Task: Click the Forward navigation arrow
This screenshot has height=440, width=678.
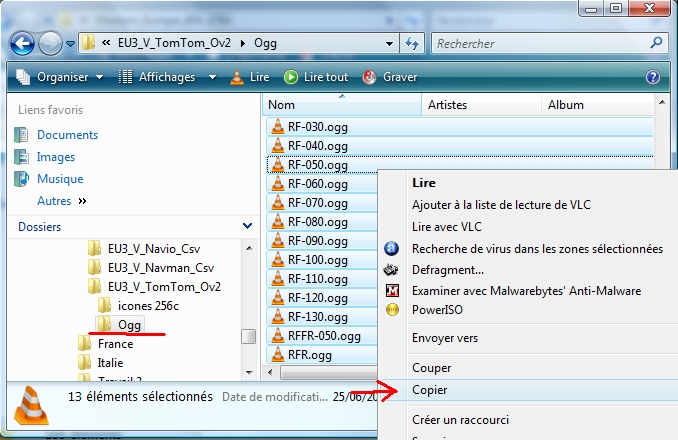Action: [x=50, y=43]
